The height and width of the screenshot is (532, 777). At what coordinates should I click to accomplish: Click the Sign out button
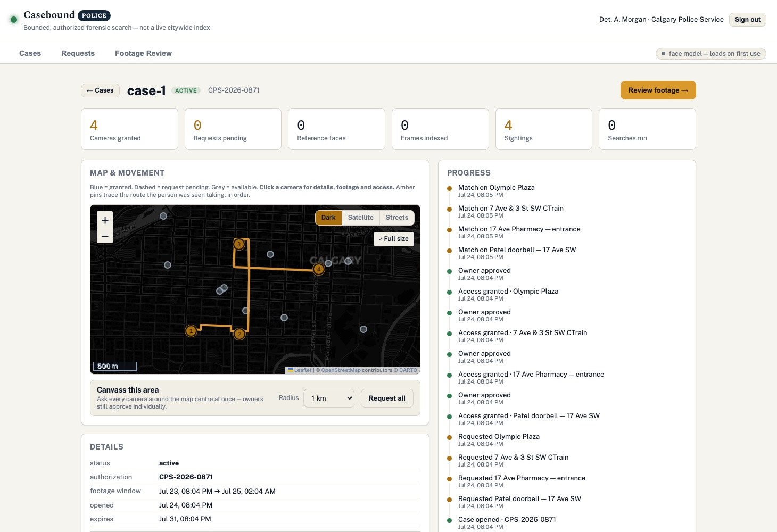tap(748, 20)
